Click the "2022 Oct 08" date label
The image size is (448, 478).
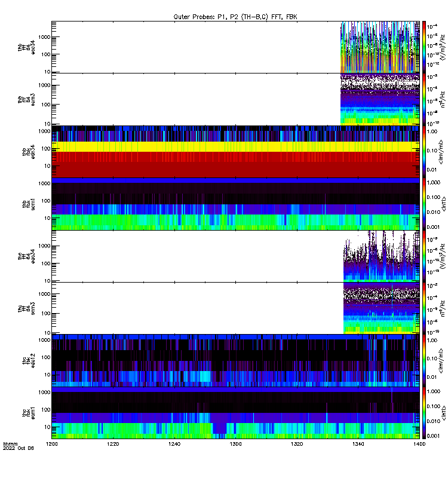click(19, 448)
